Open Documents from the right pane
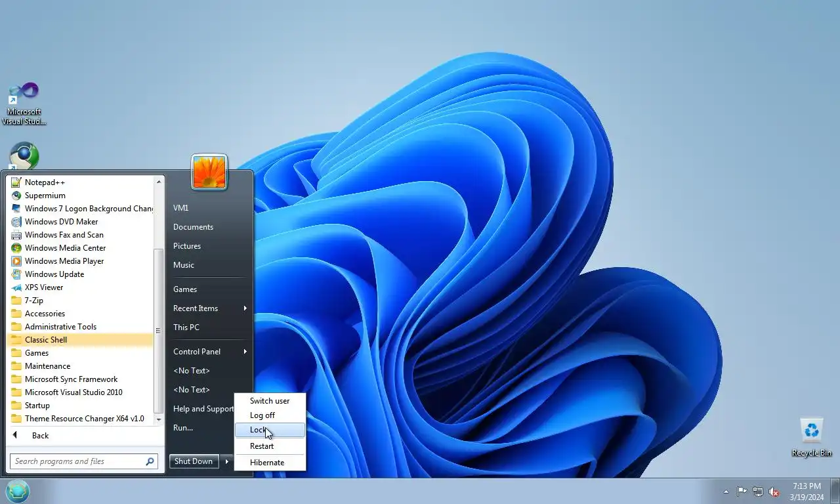The height and width of the screenshot is (504, 840). pyautogui.click(x=209, y=226)
